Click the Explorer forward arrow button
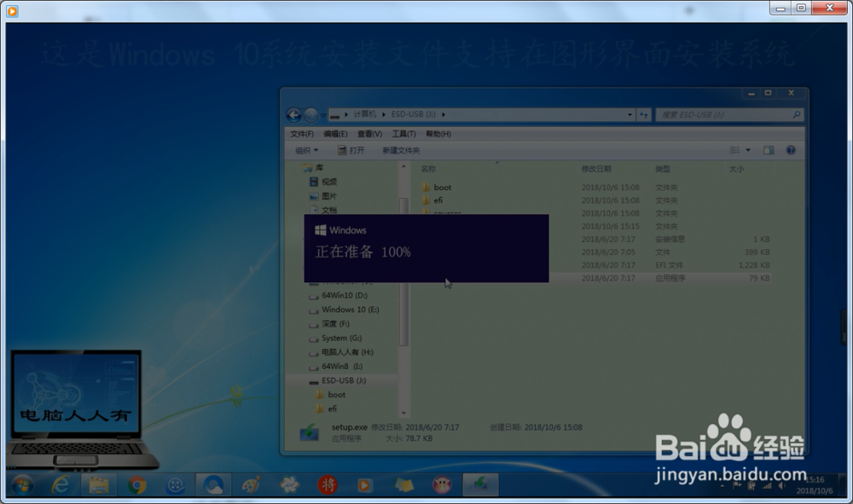The image size is (853, 504). [311, 115]
